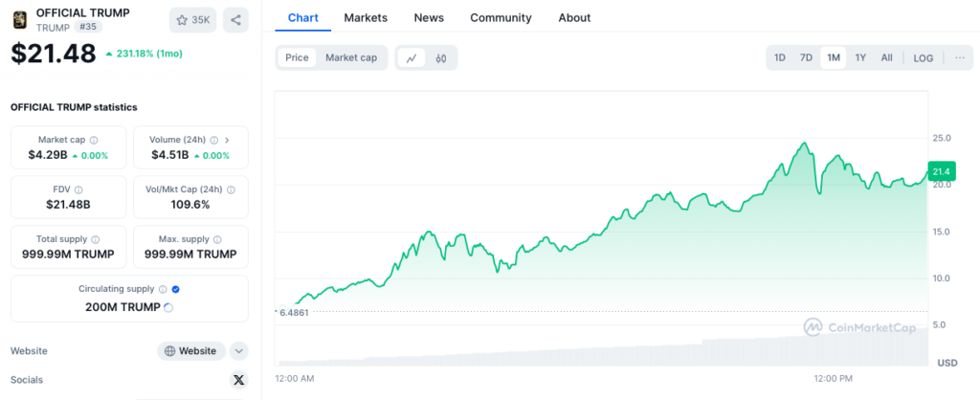Click the $21.48B FDV value
Viewport: 980px width, 400px height.
tap(68, 205)
